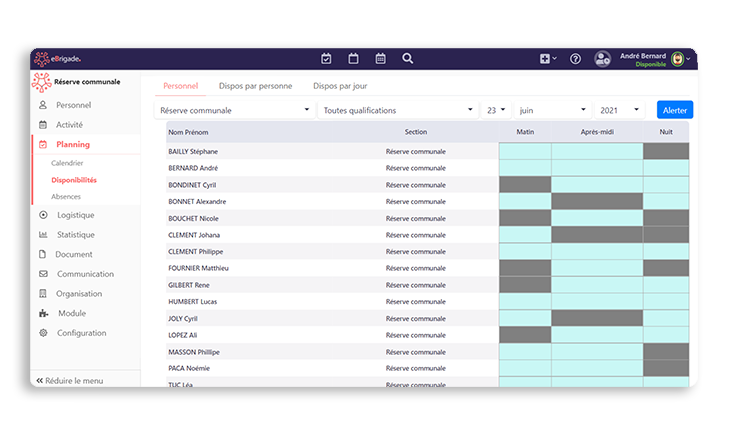Open the help question mark icon
The height and width of the screenshot is (435, 730).
click(575, 59)
